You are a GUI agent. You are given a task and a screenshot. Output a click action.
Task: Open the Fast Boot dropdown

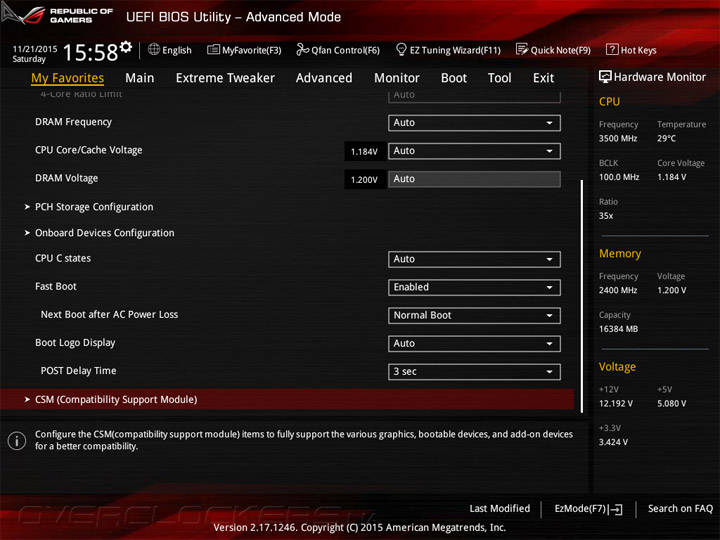coord(474,287)
